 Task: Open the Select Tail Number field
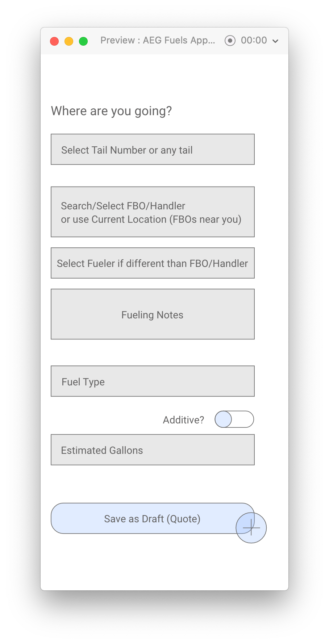153,150
